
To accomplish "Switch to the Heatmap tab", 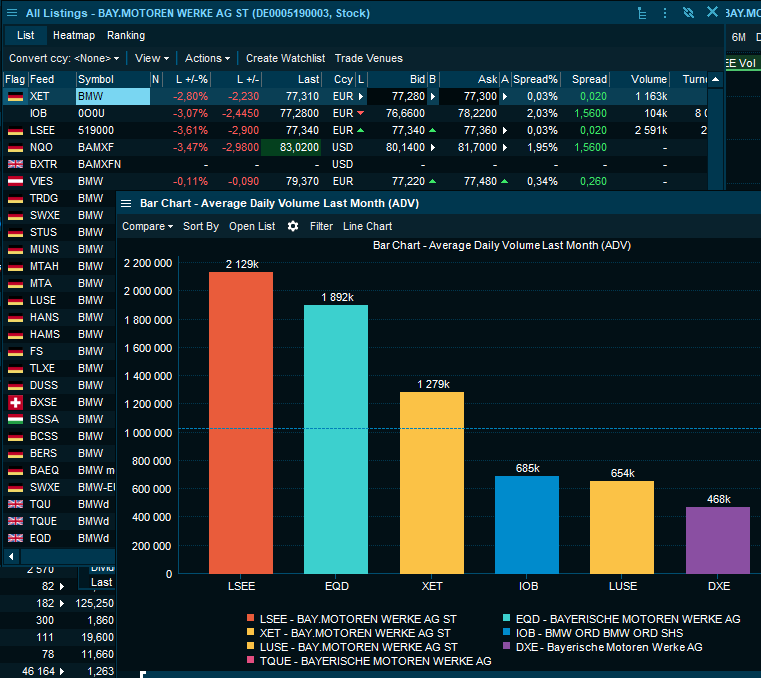I will point(73,35).
